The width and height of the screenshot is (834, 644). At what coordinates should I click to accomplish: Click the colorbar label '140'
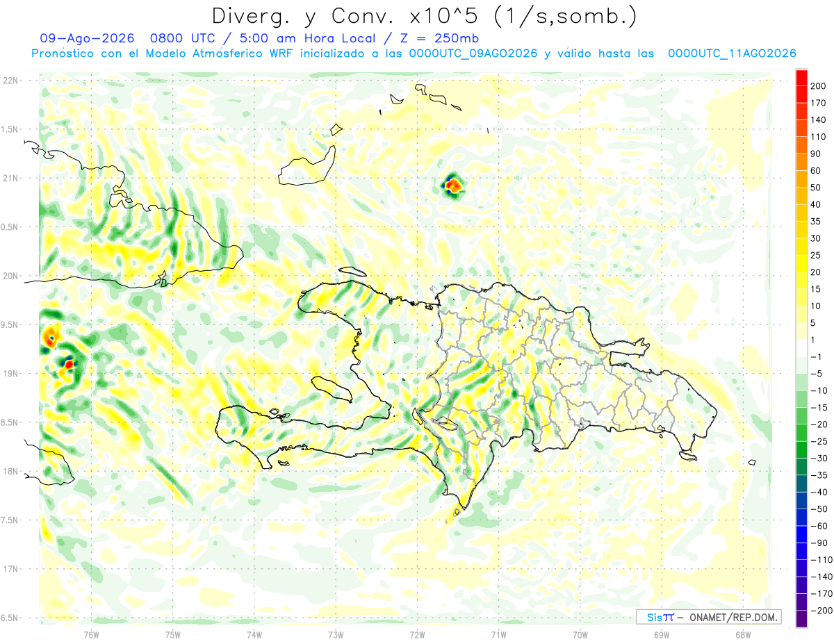[818, 119]
